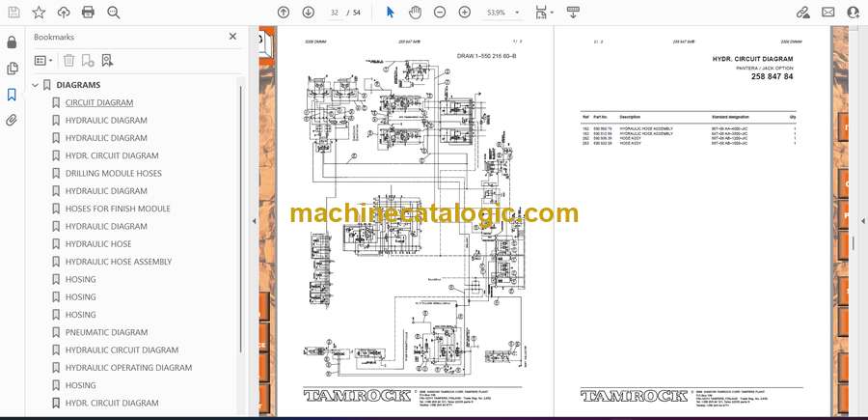Open HYDRAULIC CIRCUIT DIAGRAM bookmark
This screenshot has width=868, height=420.
(x=122, y=350)
